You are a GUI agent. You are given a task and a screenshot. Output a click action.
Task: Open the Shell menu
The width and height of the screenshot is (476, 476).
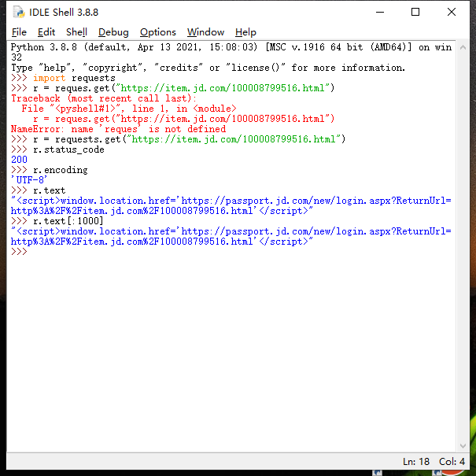pyautogui.click(x=76, y=32)
